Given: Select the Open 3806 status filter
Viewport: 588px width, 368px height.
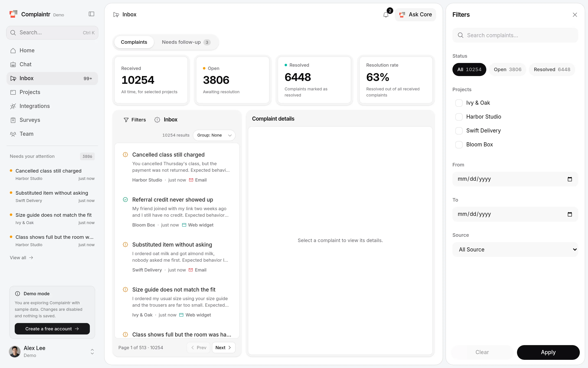Looking at the screenshot, I should 507,70.
